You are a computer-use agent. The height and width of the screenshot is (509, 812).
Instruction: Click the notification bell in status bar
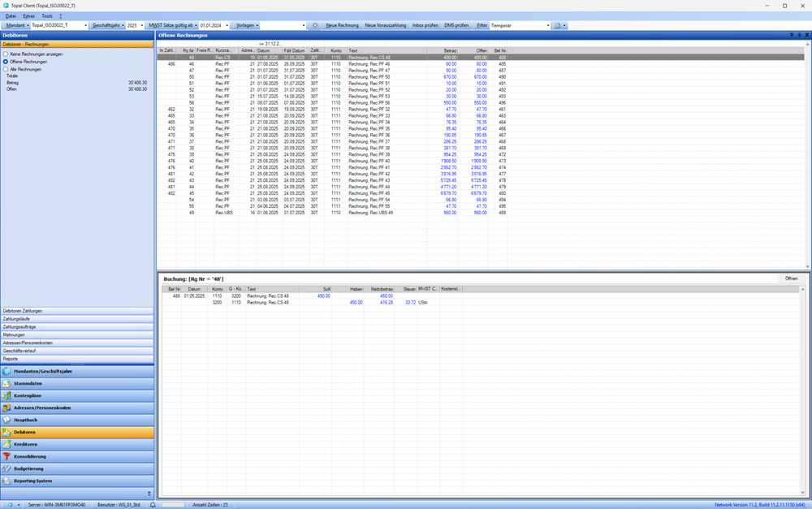(152, 504)
